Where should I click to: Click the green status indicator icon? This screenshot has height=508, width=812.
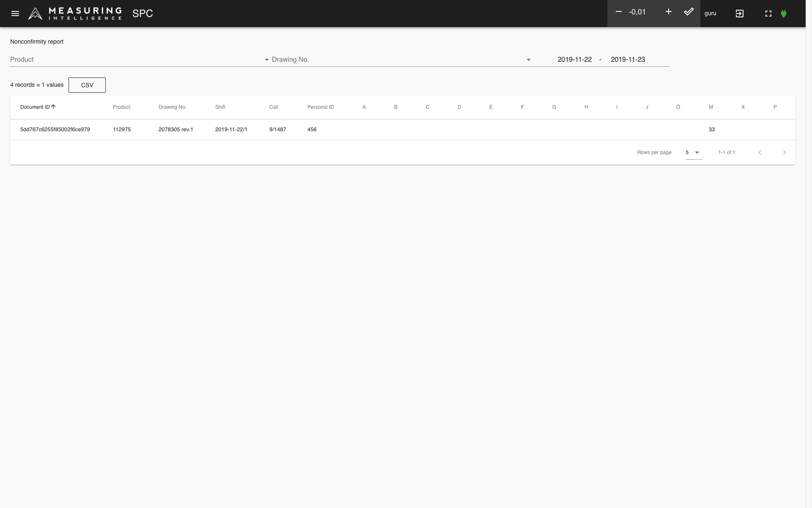click(x=783, y=13)
